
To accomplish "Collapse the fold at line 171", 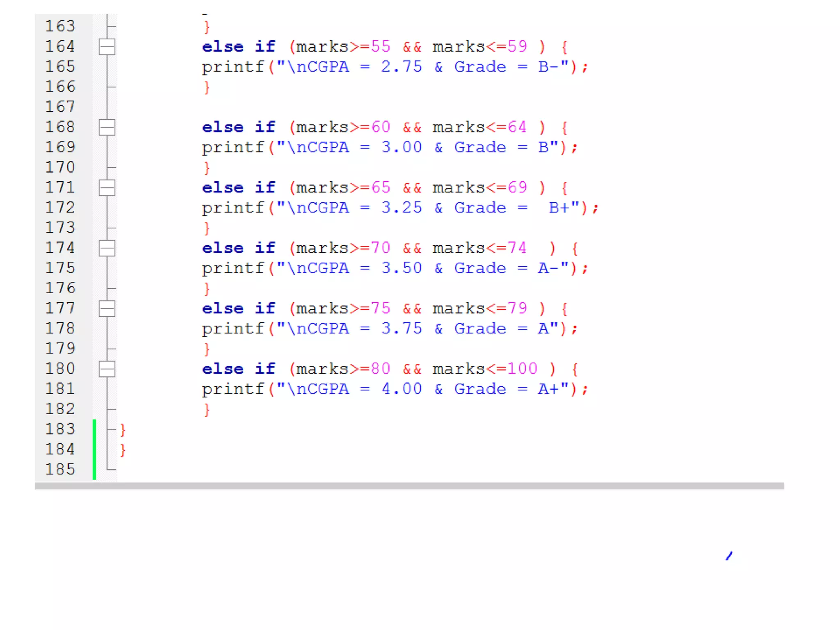I will tap(107, 188).
